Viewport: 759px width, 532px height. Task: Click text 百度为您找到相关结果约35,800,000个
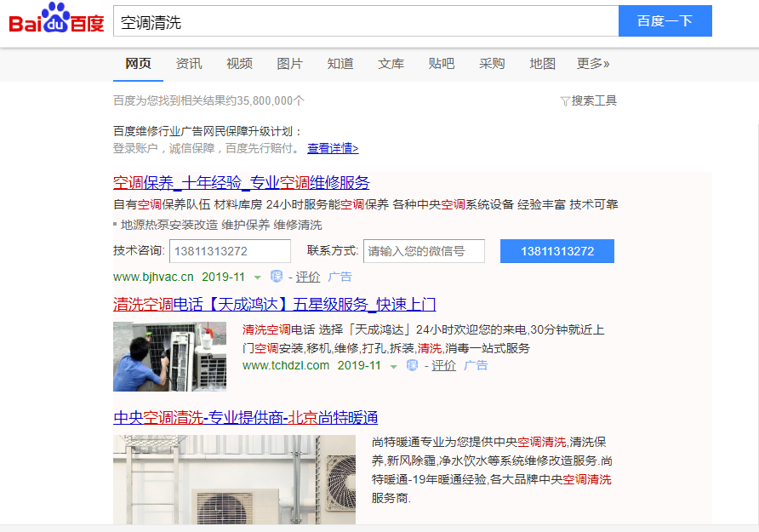click(x=208, y=100)
